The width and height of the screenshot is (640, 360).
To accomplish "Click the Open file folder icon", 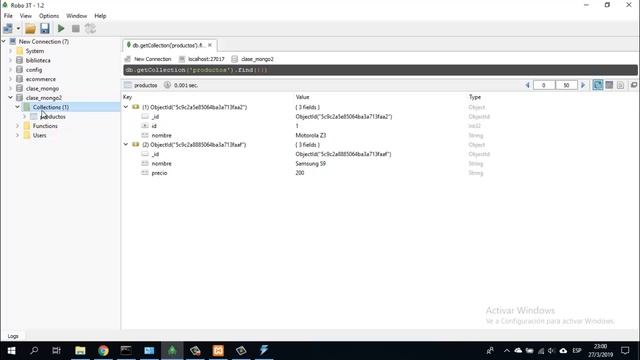I will pyautogui.click(x=30, y=29).
